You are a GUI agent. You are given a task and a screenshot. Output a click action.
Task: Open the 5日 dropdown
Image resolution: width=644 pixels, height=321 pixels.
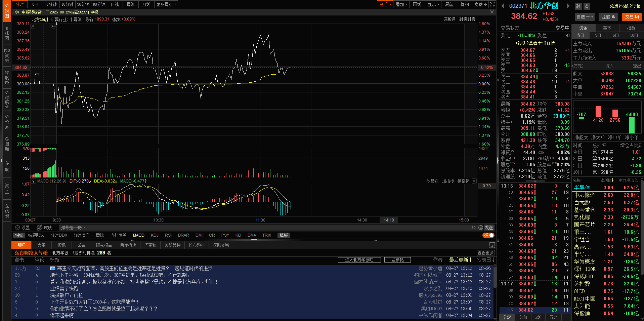tap(37, 4)
